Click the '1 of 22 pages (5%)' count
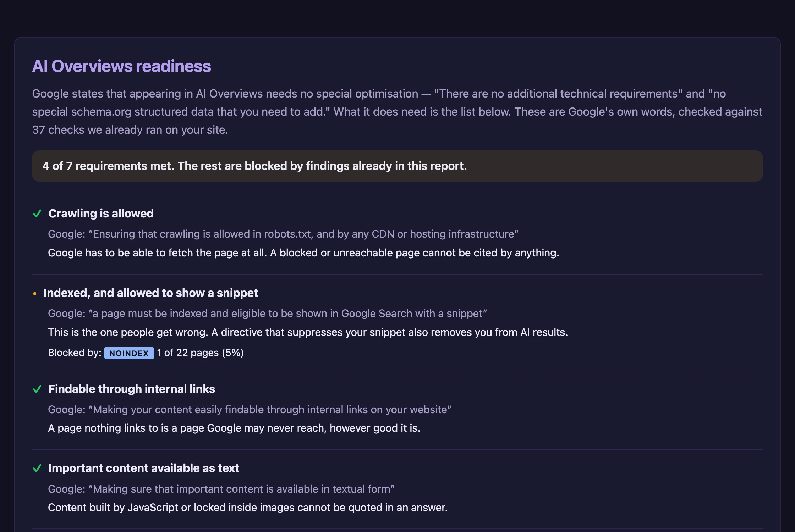Viewport: 795px width, 532px height. click(x=201, y=353)
